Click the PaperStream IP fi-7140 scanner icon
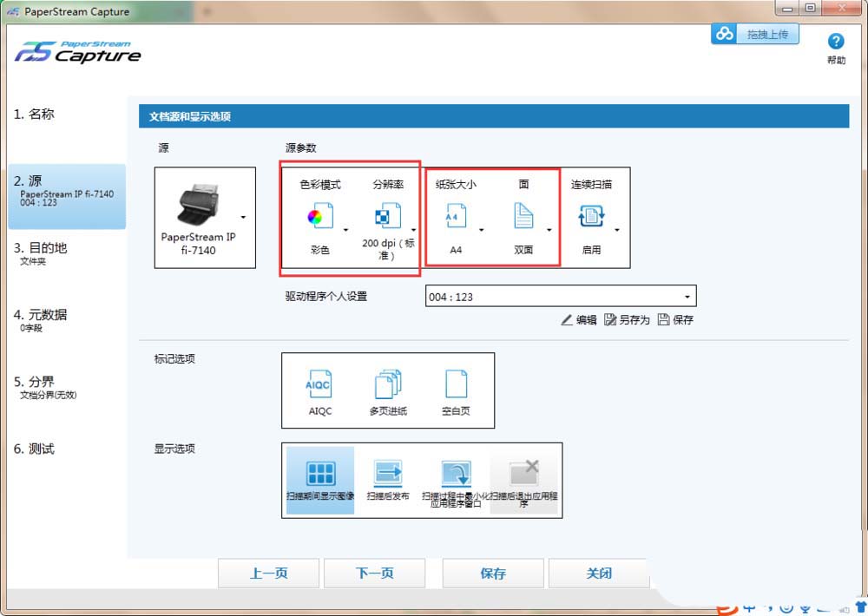This screenshot has height=616, width=868. pyautogui.click(x=198, y=205)
